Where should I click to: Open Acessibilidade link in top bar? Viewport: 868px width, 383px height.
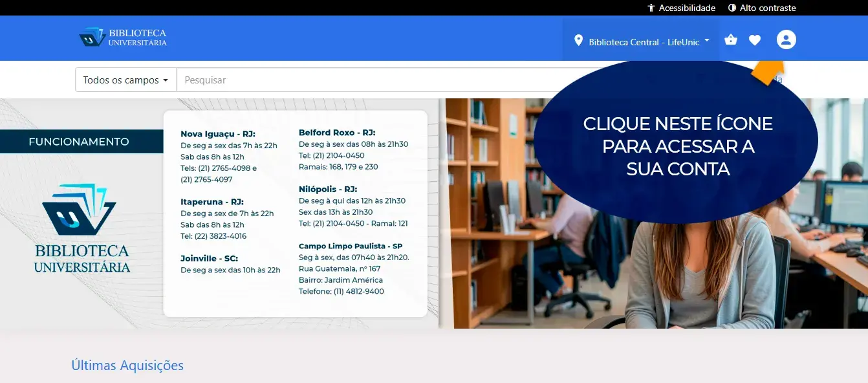point(682,8)
